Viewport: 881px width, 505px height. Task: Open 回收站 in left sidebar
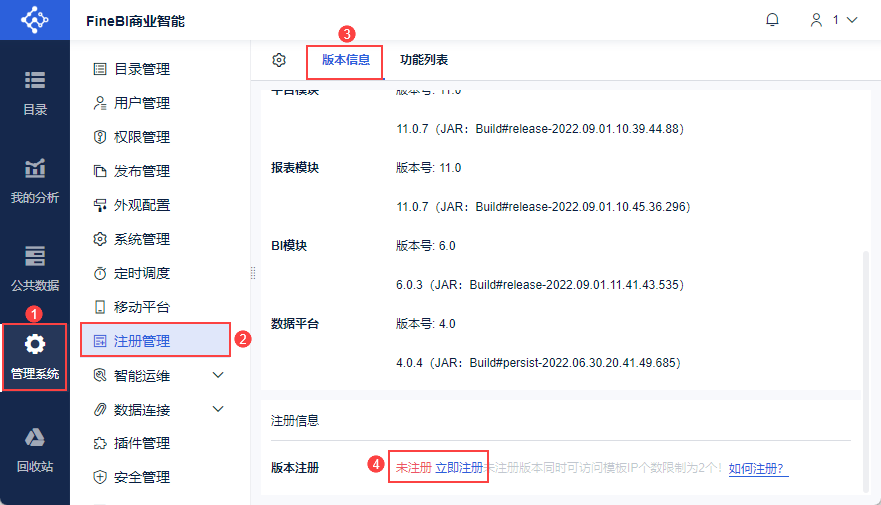(x=35, y=450)
